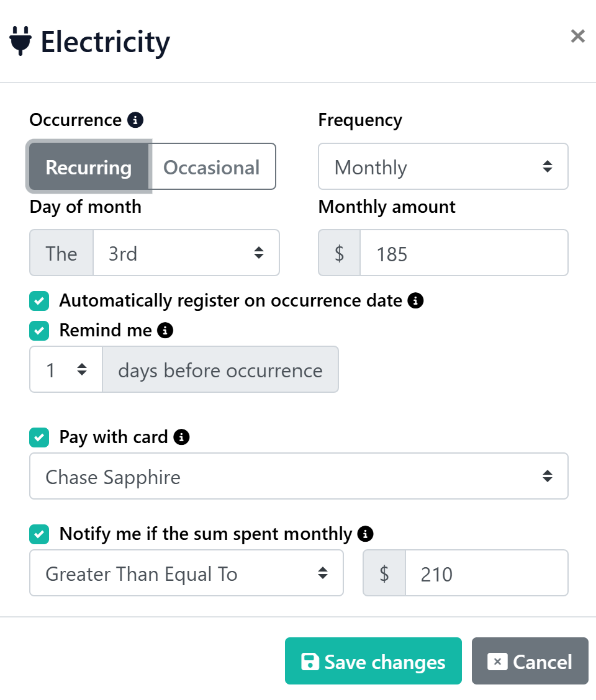Open info for Automatically register on occurrence date

pyautogui.click(x=416, y=300)
